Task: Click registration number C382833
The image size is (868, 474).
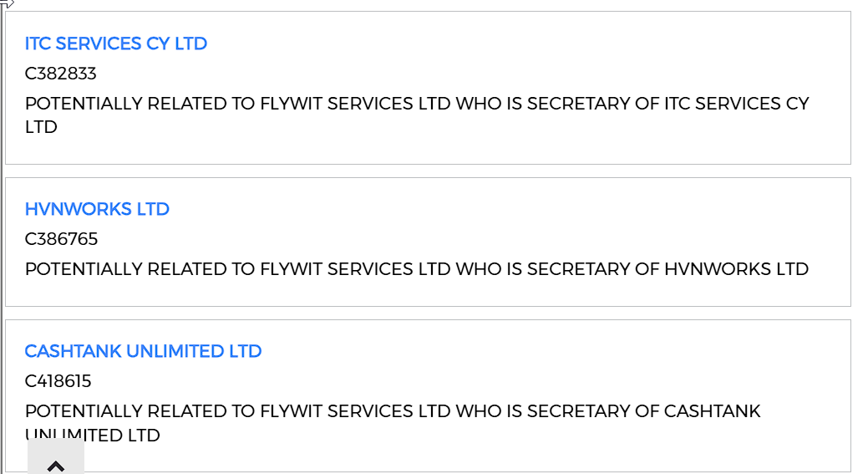Action: click(x=61, y=74)
